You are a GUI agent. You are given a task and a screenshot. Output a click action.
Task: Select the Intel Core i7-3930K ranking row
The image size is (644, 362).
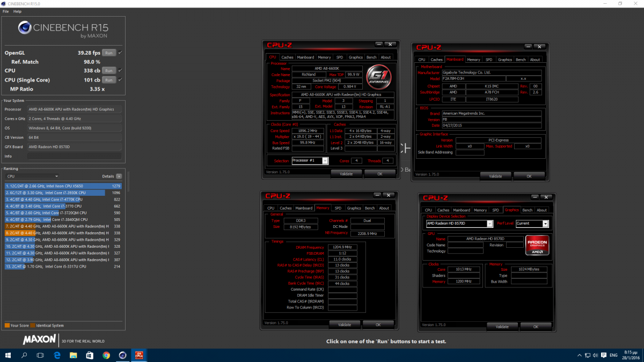[x=63, y=193]
